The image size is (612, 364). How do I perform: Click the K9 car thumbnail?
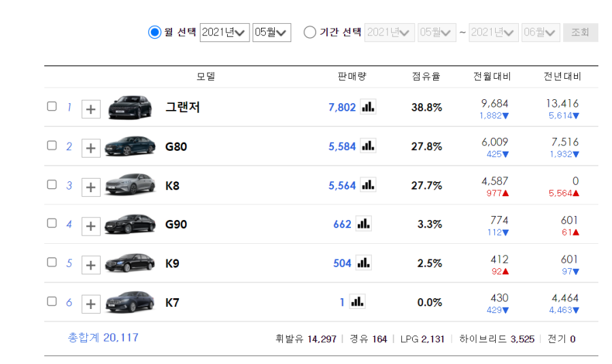[130, 263]
